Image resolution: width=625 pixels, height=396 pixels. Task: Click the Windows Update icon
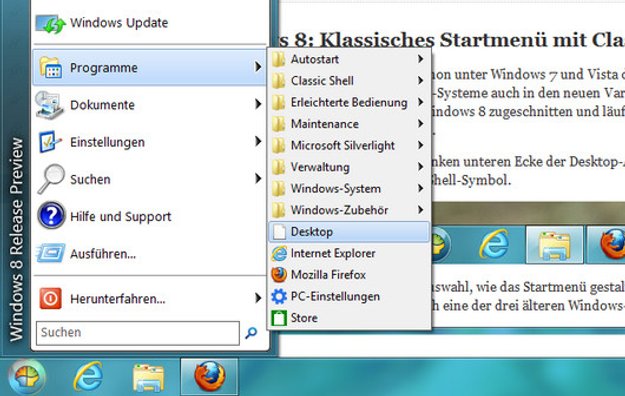coord(50,24)
